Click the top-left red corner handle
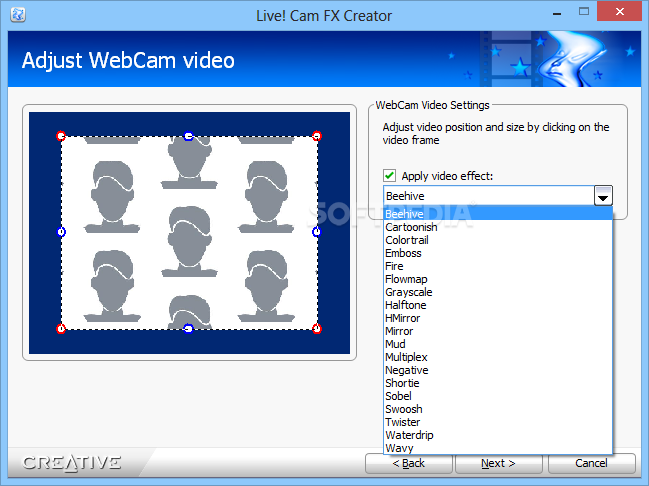This screenshot has width=649, height=486. coord(61,136)
